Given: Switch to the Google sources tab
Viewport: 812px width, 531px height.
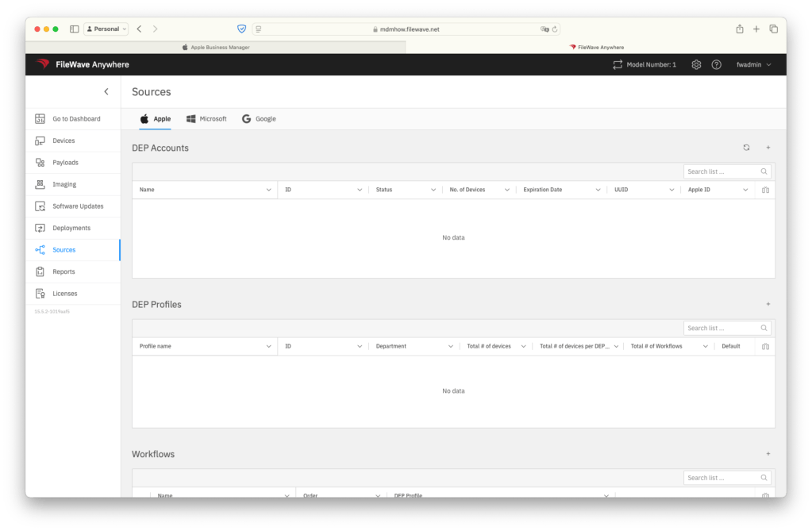Looking at the screenshot, I should click(x=259, y=119).
